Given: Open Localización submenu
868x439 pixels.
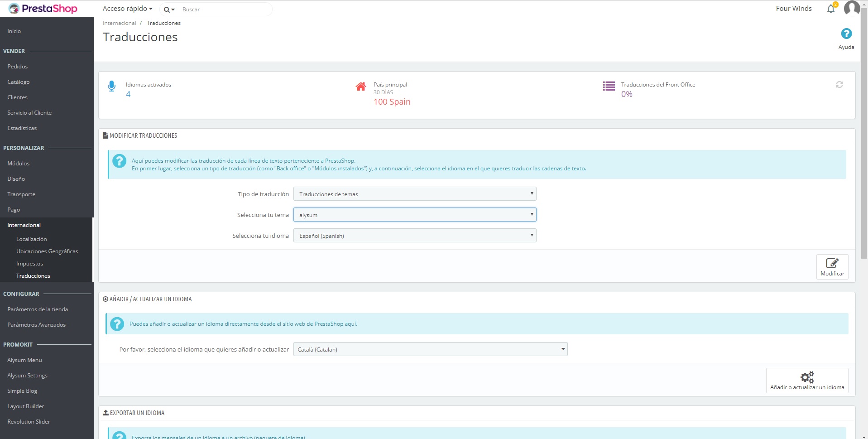Looking at the screenshot, I should tap(31, 239).
